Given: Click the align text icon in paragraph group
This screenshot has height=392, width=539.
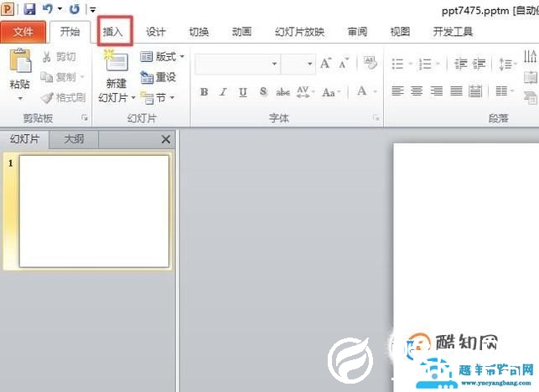Looking at the screenshot, I should click(531, 77).
